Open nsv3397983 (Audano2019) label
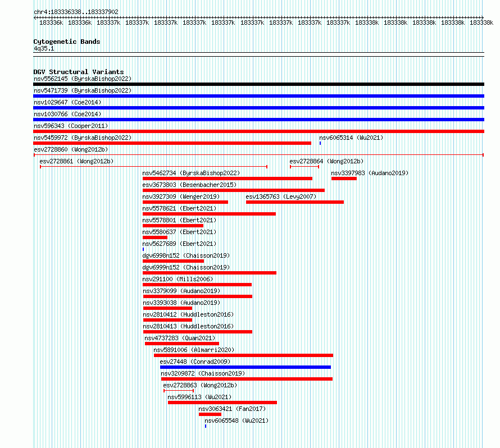Screen dimensions: 500x448 pyautogui.click(x=370, y=173)
